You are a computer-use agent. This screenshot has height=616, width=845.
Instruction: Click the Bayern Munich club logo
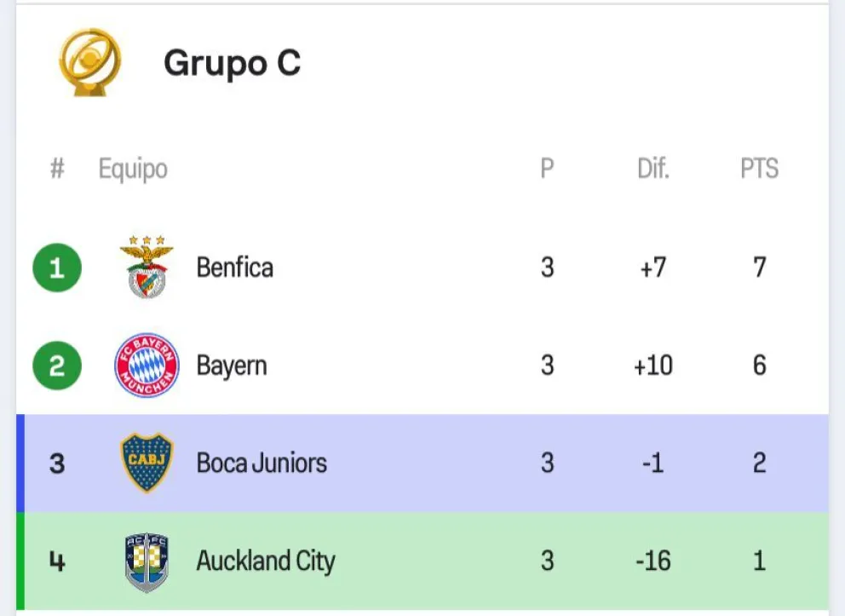coord(147,366)
